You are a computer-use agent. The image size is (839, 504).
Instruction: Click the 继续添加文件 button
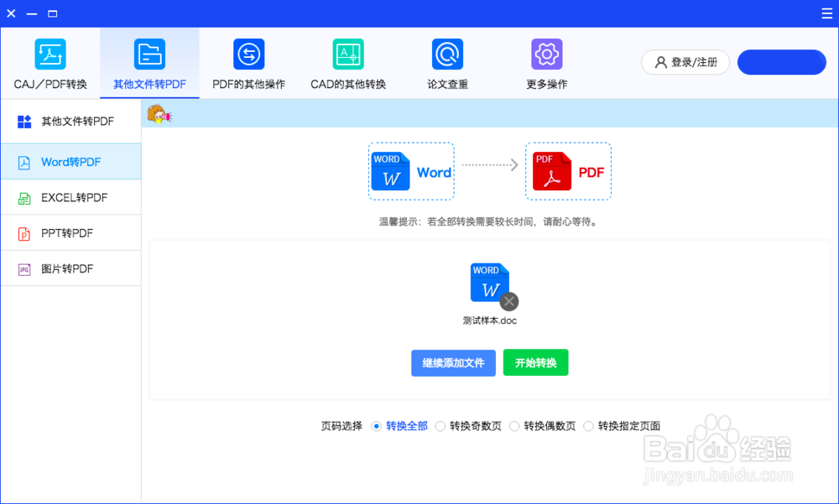click(x=453, y=363)
